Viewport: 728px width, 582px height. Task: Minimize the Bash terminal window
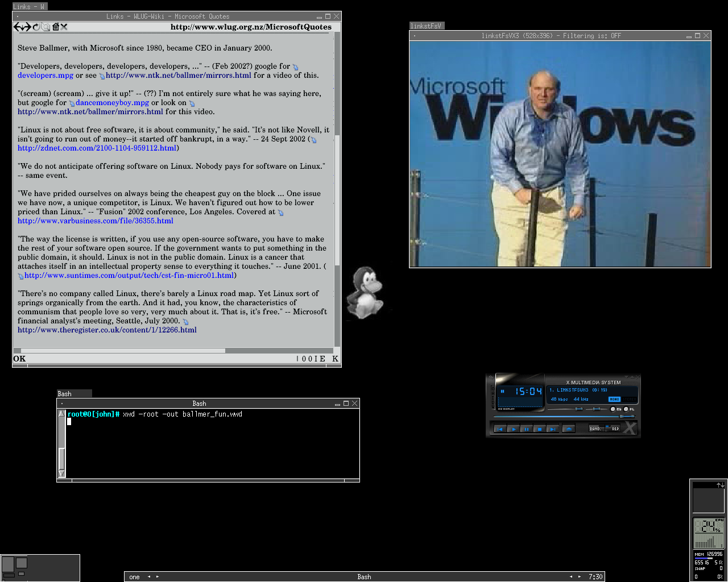pos(337,404)
